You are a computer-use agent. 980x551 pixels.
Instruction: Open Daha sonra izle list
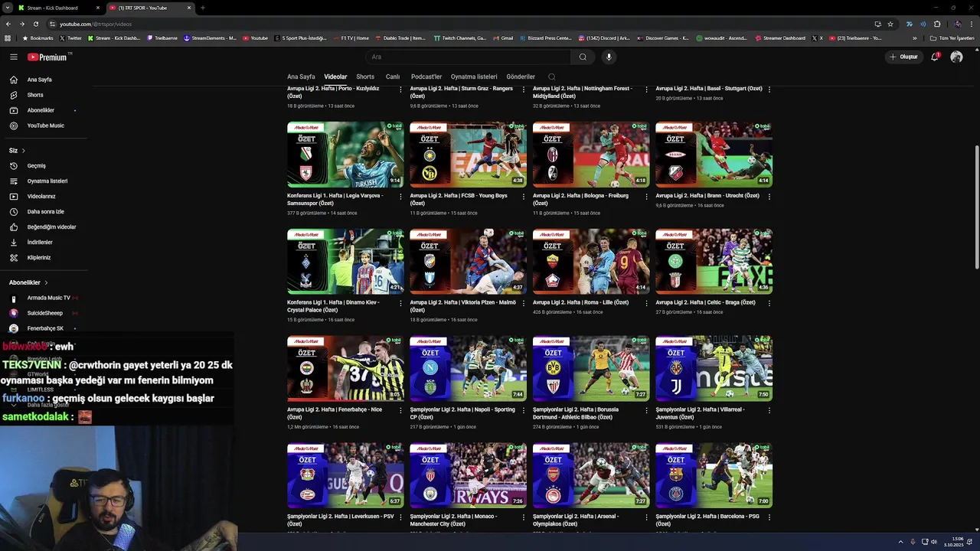pyautogui.click(x=46, y=212)
